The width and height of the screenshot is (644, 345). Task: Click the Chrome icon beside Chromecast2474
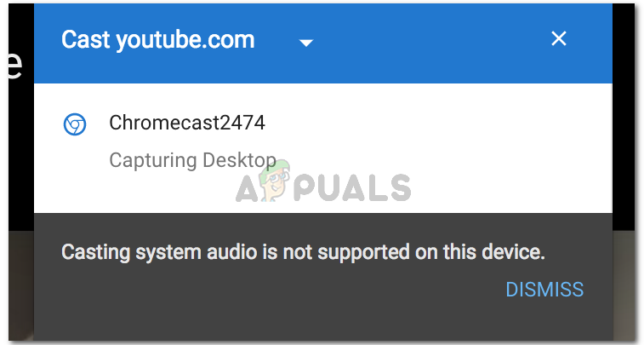coord(75,124)
